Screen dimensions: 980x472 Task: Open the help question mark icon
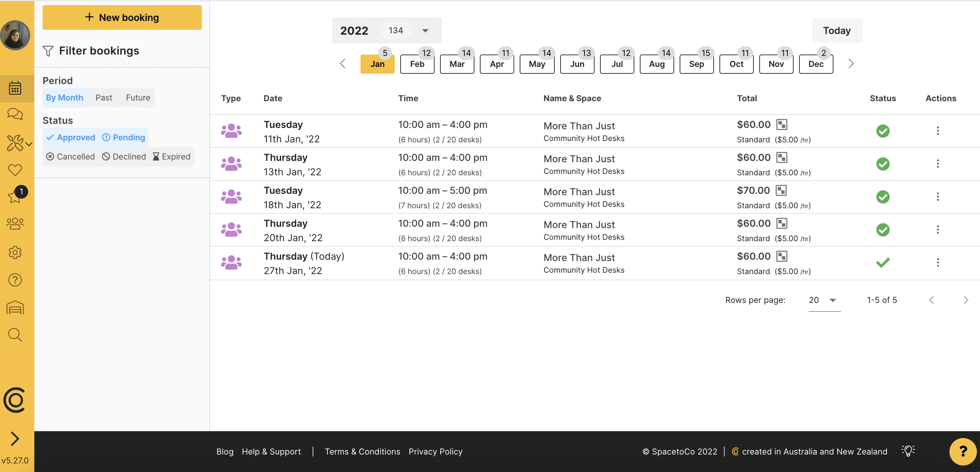(x=15, y=280)
